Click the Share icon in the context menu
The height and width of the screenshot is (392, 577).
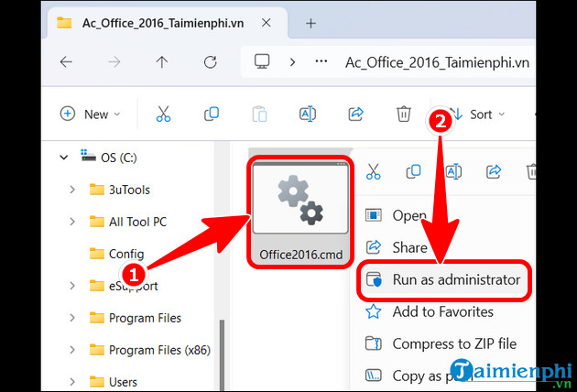pos(494,171)
